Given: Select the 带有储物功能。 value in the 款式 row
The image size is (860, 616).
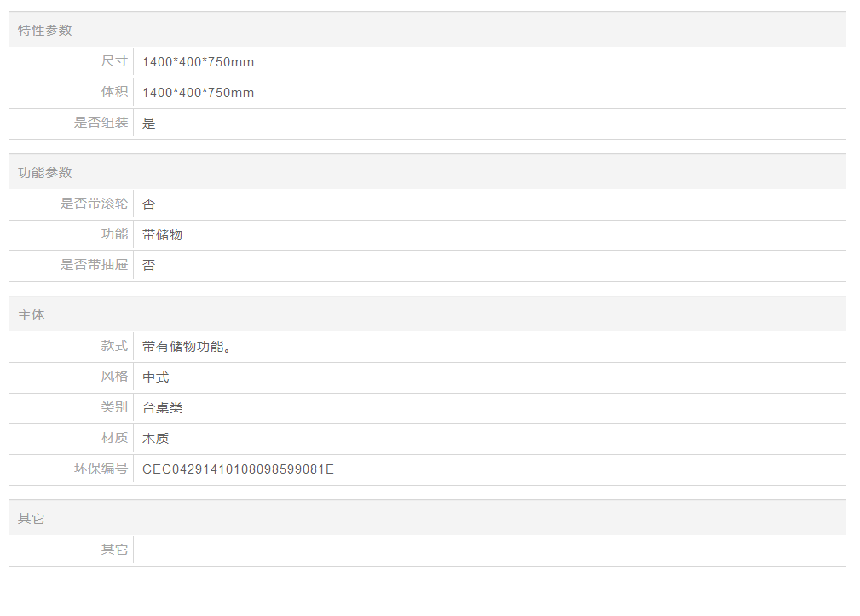Looking at the screenshot, I should [x=187, y=347].
